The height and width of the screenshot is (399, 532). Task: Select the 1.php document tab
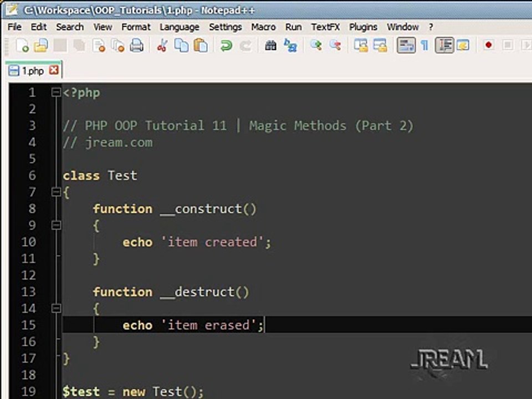tap(33, 70)
